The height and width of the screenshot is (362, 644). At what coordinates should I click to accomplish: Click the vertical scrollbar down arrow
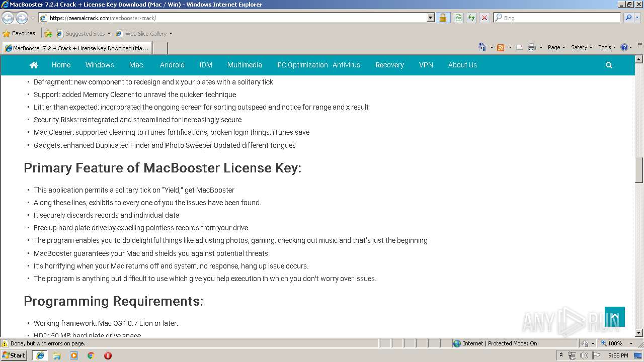pos(639,333)
